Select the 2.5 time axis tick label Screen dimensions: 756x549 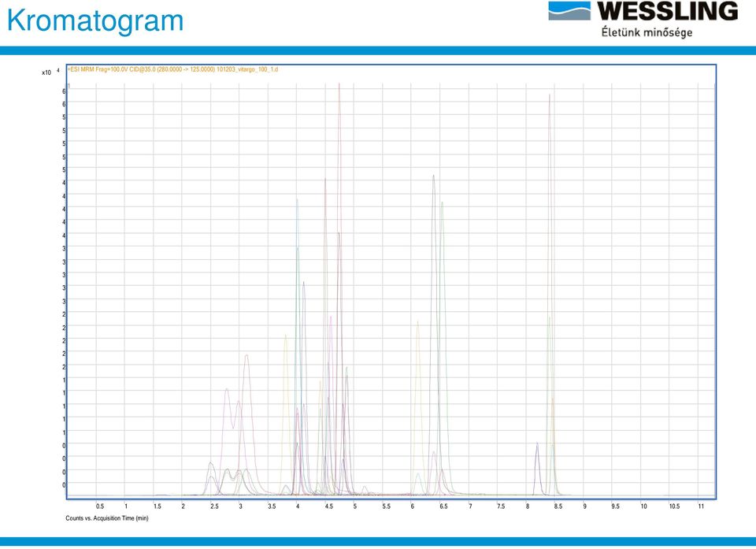214,506
